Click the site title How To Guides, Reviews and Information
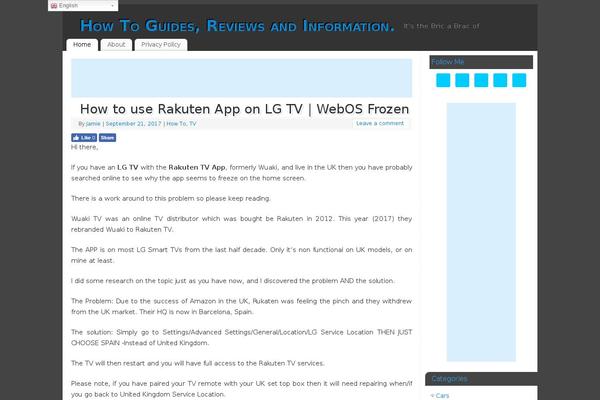Image resolution: width=600 pixels, height=400 pixels. point(237,26)
